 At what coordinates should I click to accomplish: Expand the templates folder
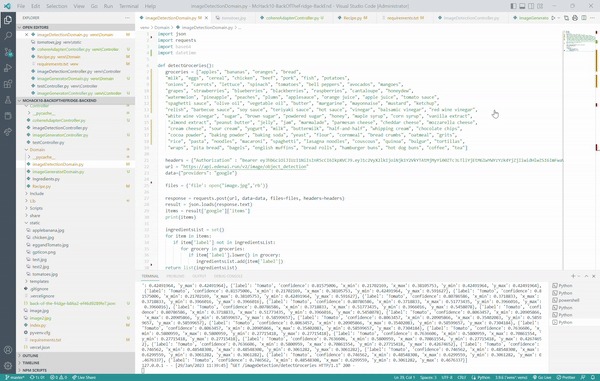[x=76, y=282]
